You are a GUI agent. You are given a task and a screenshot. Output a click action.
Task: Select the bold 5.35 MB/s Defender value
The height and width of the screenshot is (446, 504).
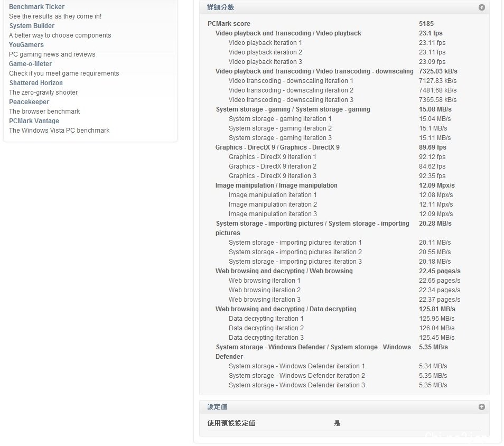(x=433, y=347)
